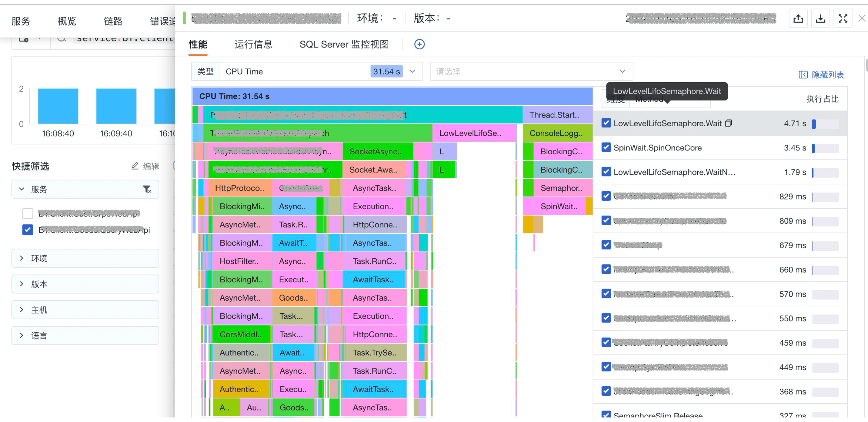Click the Goods.. orange flame block
868x422 pixels.
[294, 298]
